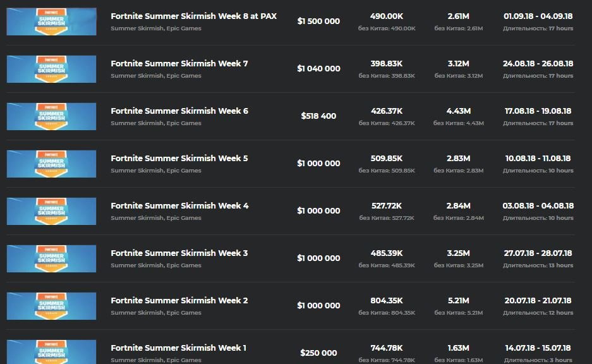This screenshot has width=592, height=364.
Task: Open Fortnite Summer Skirmish Week 7 title
Action: pyautogui.click(x=179, y=63)
